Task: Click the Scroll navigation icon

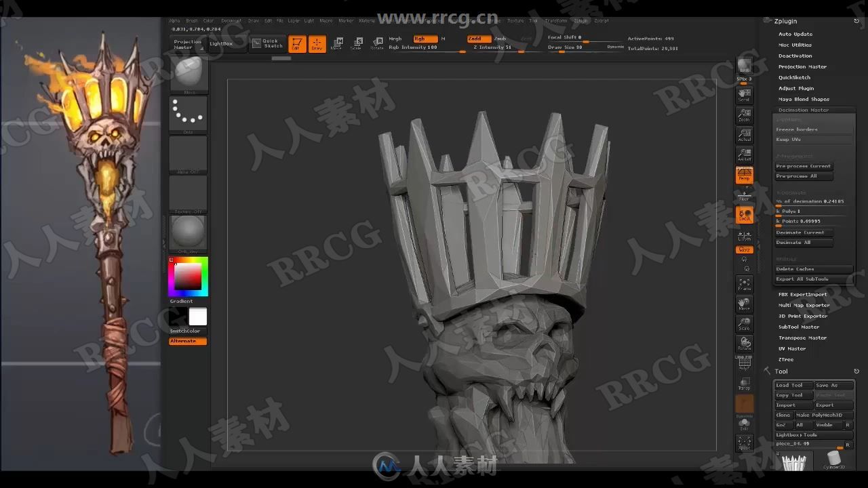Action: 745,94
